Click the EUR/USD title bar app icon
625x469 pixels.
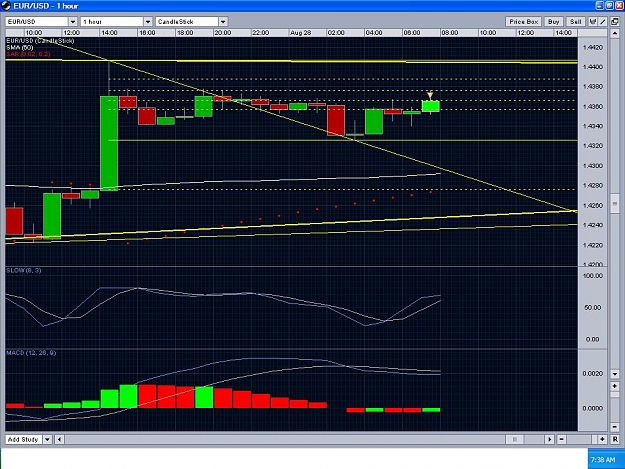pyautogui.click(x=6, y=6)
